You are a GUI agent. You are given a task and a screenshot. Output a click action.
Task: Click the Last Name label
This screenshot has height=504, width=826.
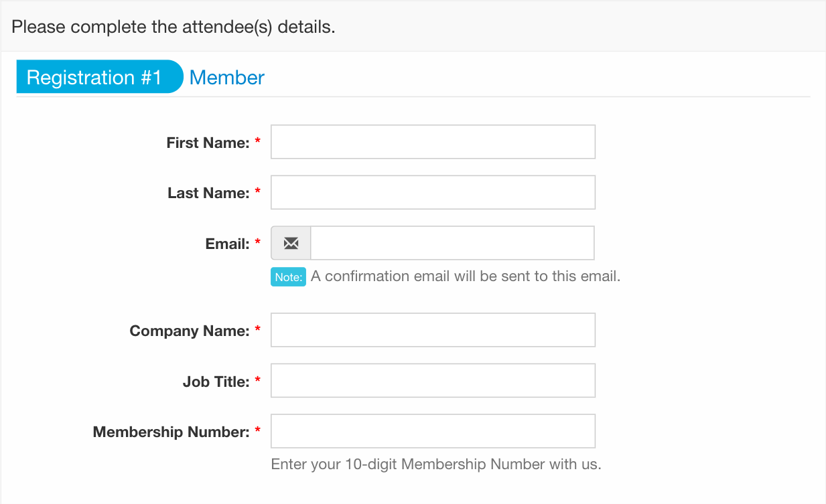208,193
